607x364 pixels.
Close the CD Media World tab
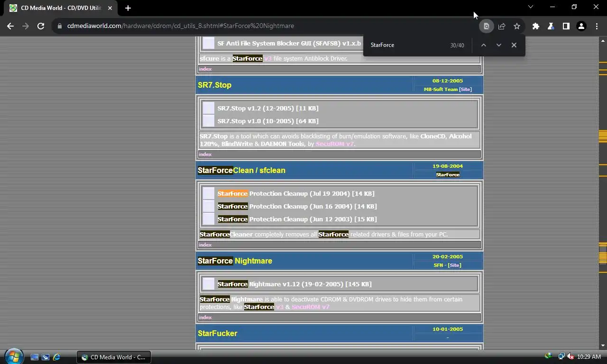tap(110, 8)
